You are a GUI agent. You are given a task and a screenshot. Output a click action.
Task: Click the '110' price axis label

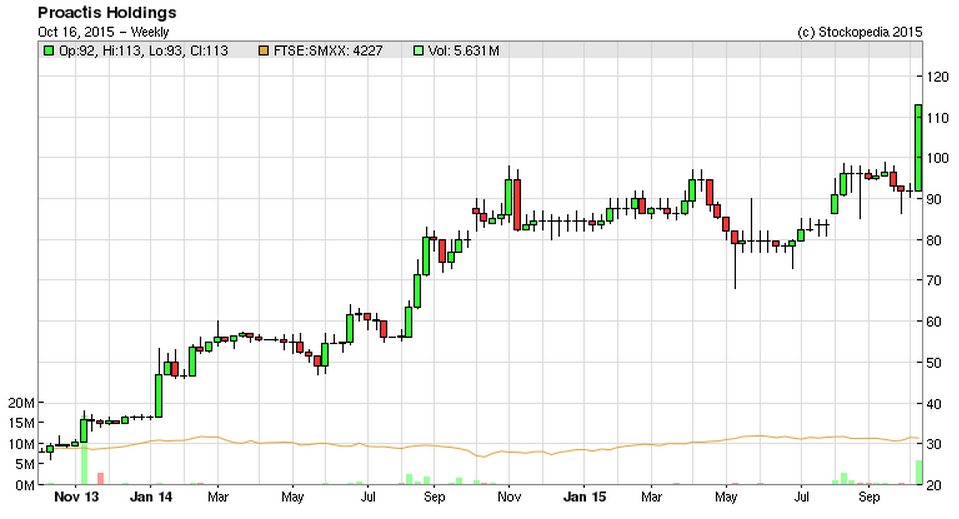coord(936,118)
